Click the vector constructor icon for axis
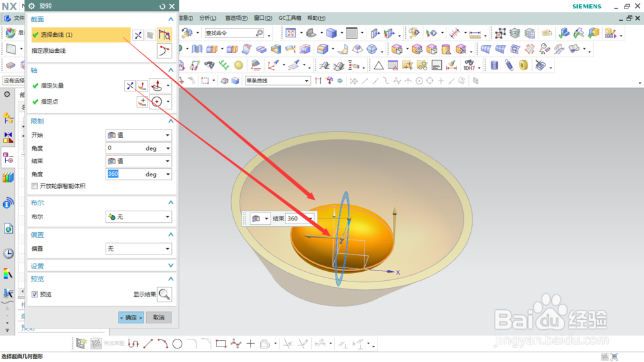This screenshot has height=362, width=644. click(142, 86)
